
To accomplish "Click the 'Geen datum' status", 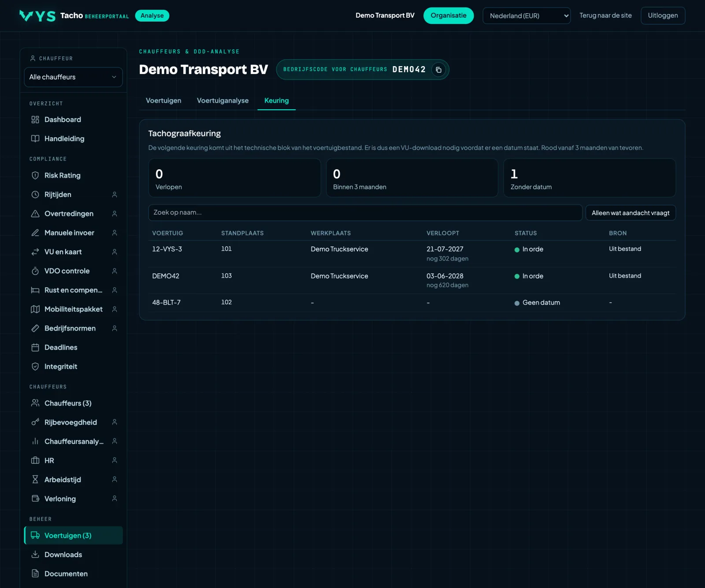I will tap(537, 303).
